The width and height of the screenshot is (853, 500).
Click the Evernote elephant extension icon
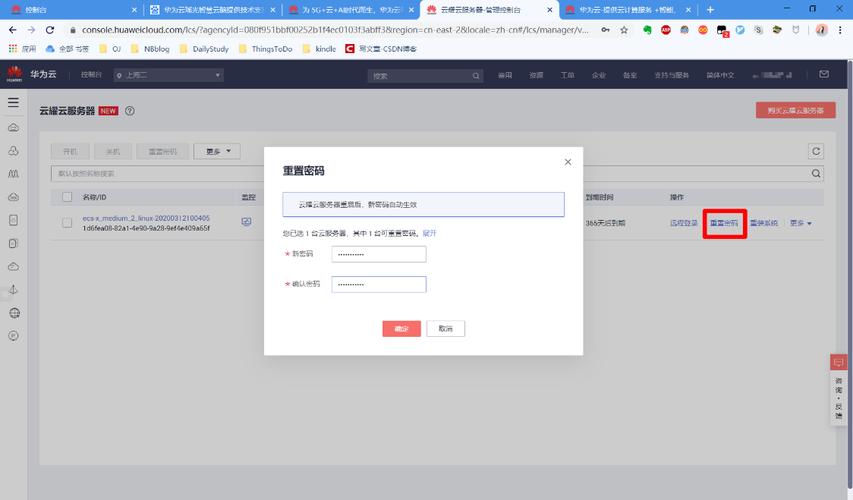pyautogui.click(x=647, y=30)
